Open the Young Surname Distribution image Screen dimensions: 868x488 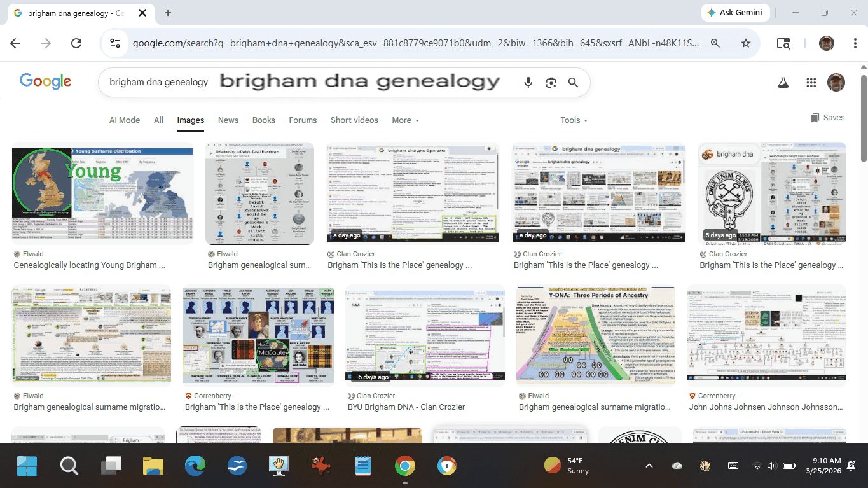(102, 193)
